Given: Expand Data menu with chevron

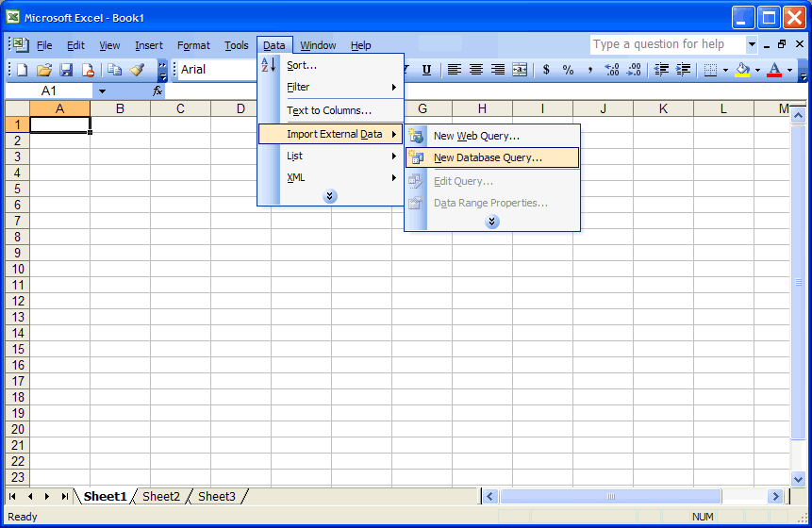Looking at the screenshot, I should (329, 196).
